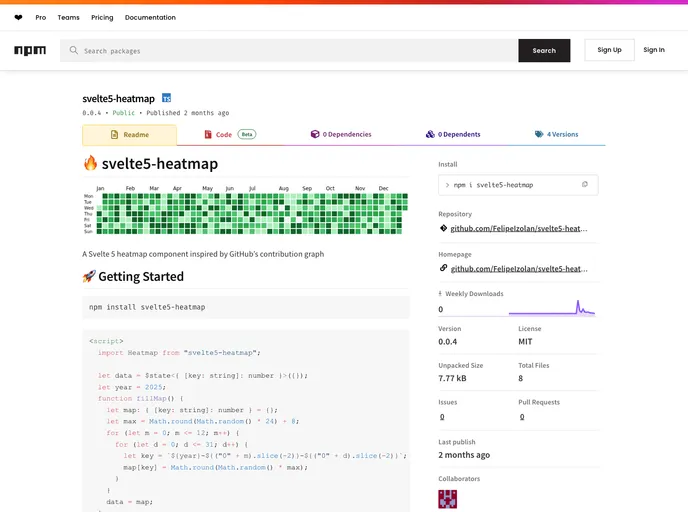
Task: Click the black Search button
Action: pos(544,50)
